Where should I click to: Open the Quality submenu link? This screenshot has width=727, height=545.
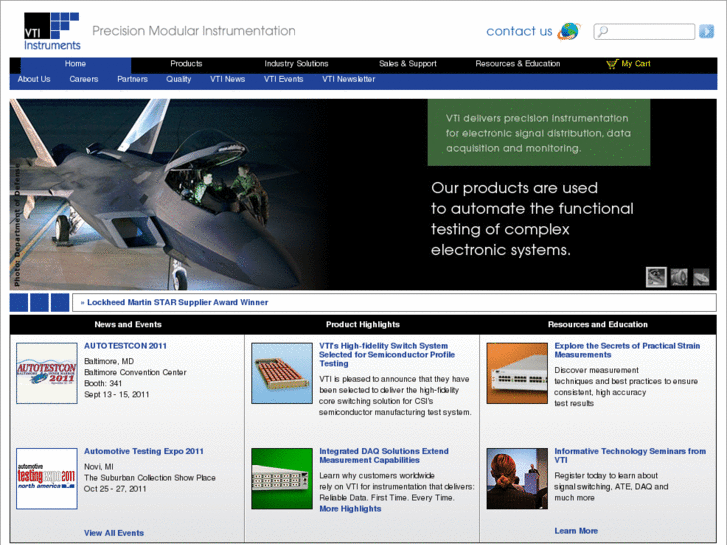coord(179,79)
